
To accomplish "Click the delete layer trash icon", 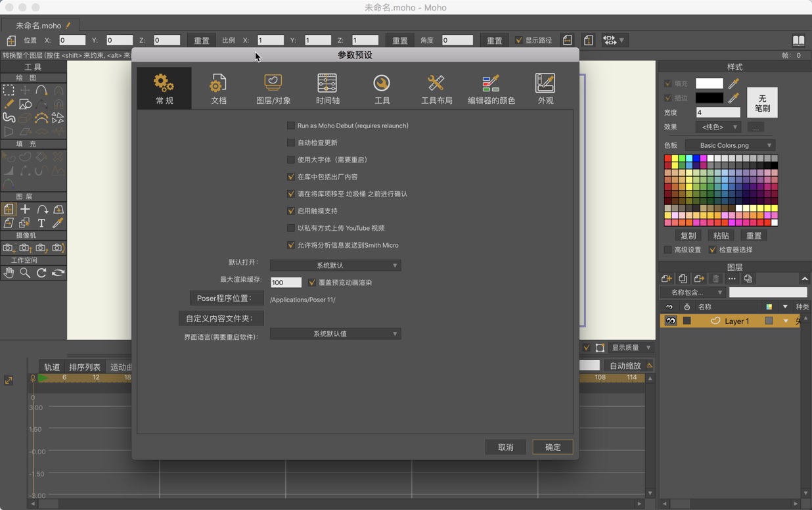I will click(x=716, y=279).
